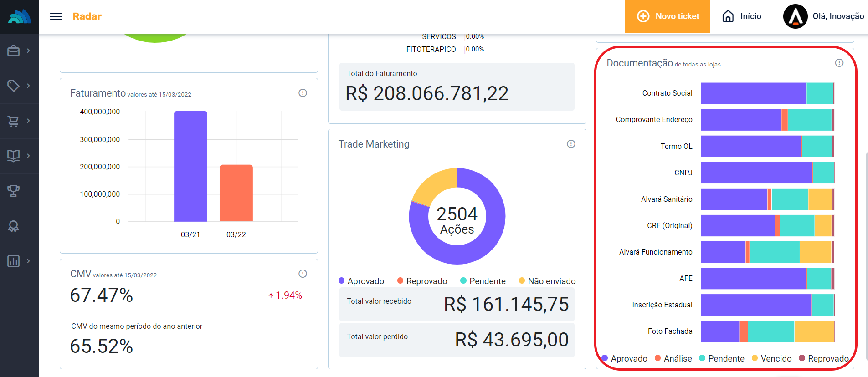Open the Olá, Inovação user menu
The width and height of the screenshot is (868, 377).
[x=824, y=16]
